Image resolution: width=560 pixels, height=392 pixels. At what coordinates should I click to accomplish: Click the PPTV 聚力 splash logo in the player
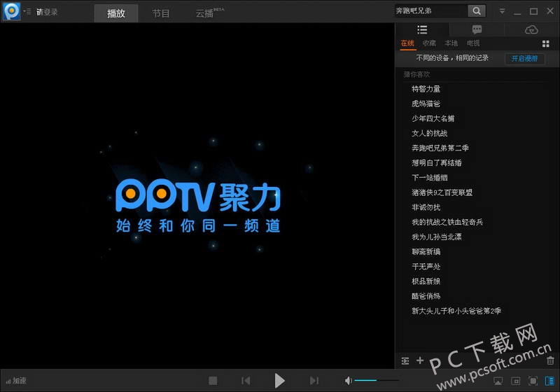pyautogui.click(x=198, y=206)
